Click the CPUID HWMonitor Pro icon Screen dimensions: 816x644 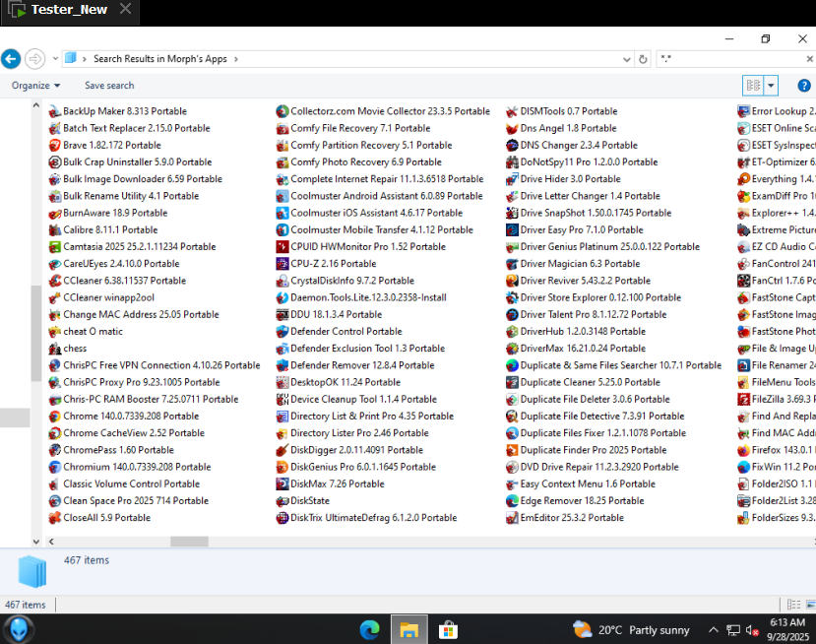[x=282, y=247]
